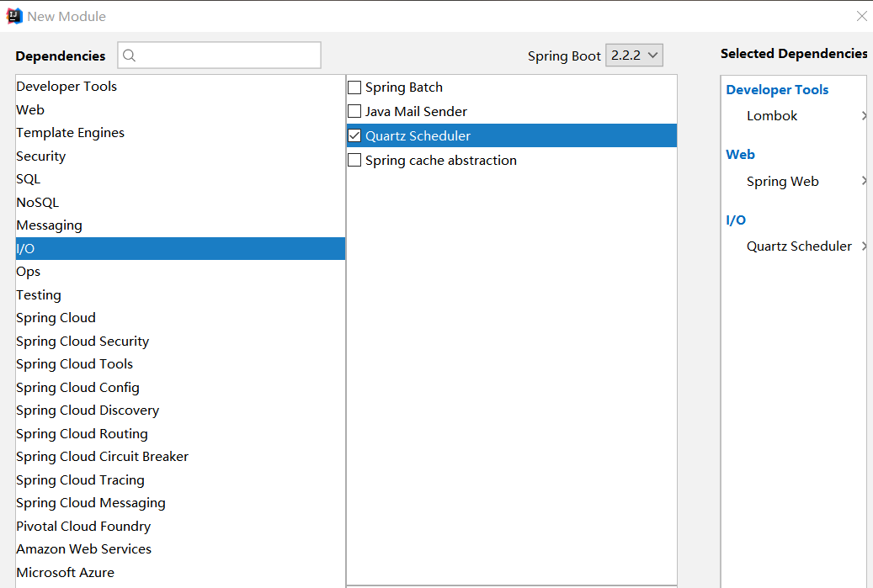Screen dimensions: 873x588
Task: Open the Spring Boot version dropdown
Action: click(634, 55)
